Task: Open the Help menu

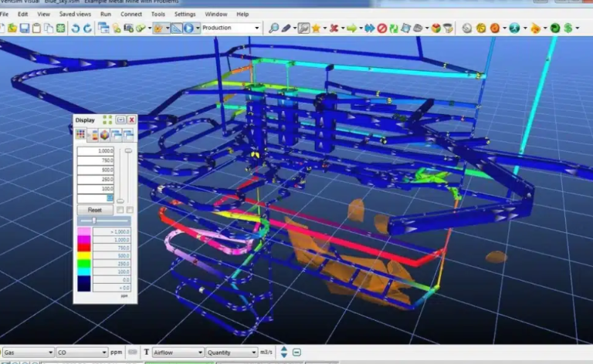Action: 242,14
